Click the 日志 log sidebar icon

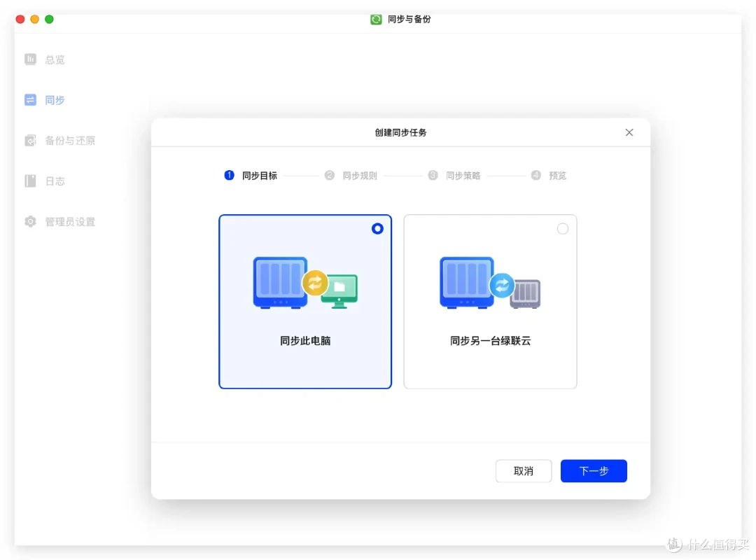(x=30, y=181)
